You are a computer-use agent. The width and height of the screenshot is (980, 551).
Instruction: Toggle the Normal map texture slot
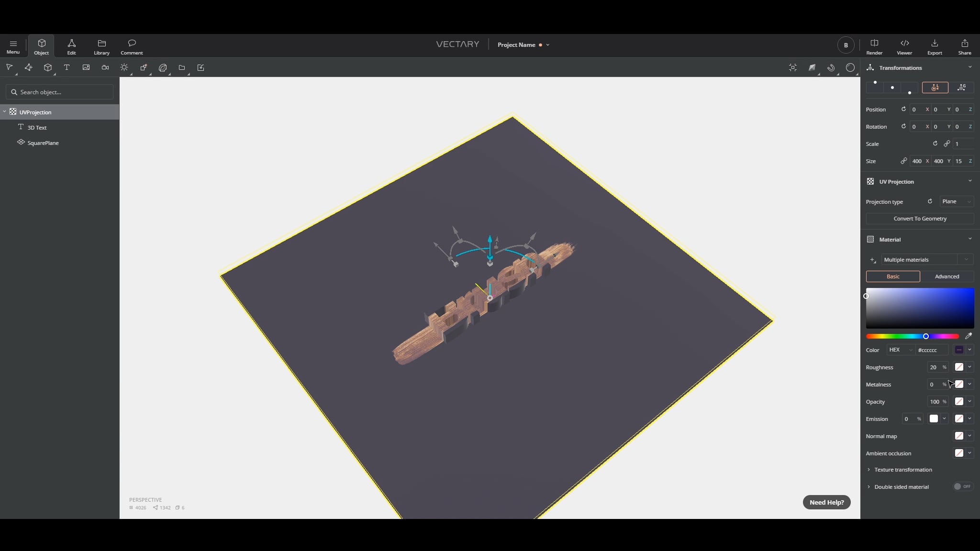[x=959, y=436]
